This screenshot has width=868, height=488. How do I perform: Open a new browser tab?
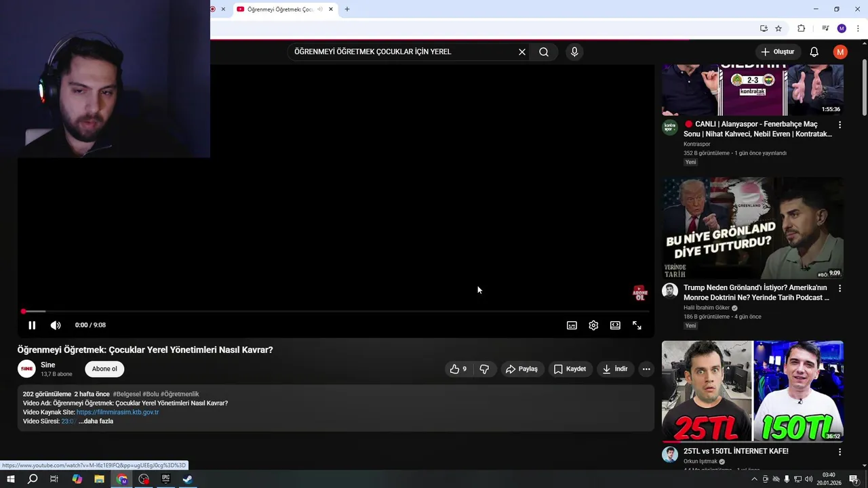pyautogui.click(x=347, y=9)
